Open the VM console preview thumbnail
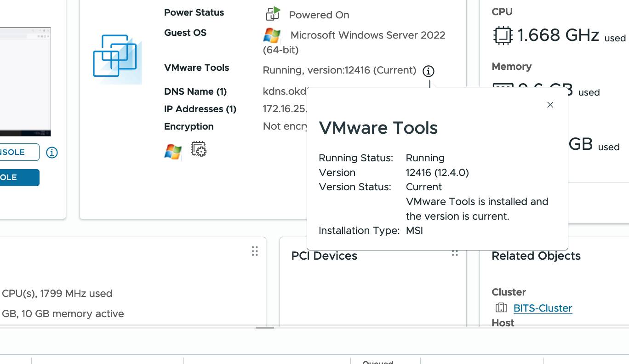Screen dimensions: 629x364 [25, 82]
